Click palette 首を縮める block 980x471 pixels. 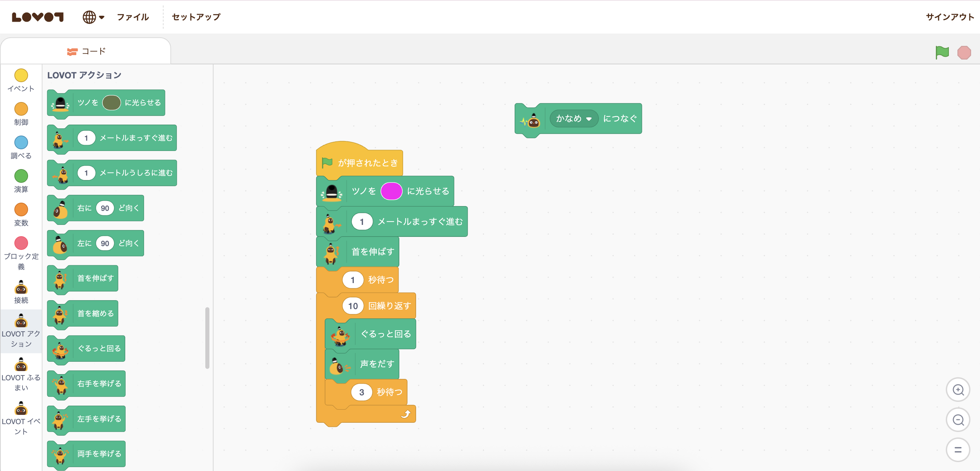(x=83, y=314)
